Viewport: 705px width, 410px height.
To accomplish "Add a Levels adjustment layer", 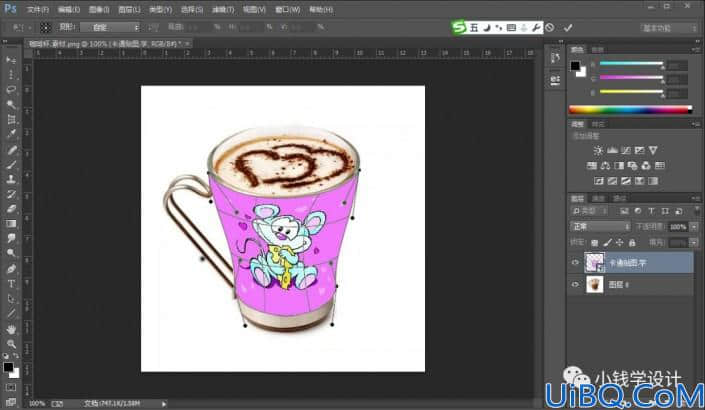I will click(x=612, y=150).
